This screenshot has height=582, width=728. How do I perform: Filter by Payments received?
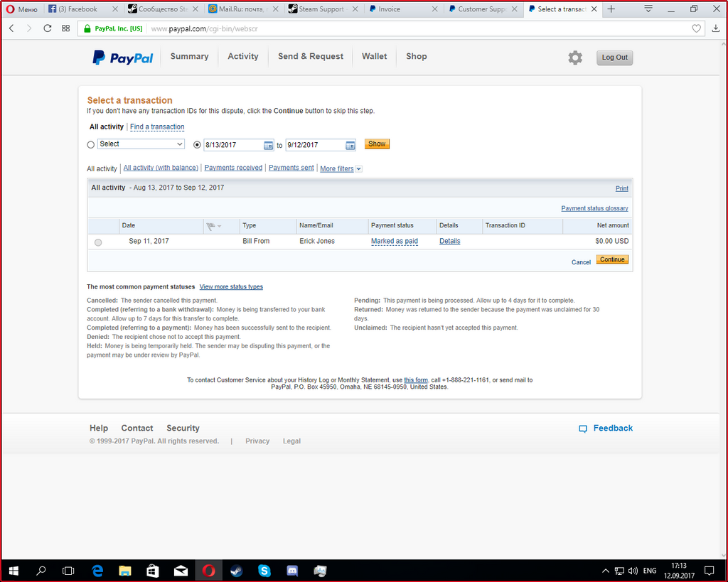233,168
